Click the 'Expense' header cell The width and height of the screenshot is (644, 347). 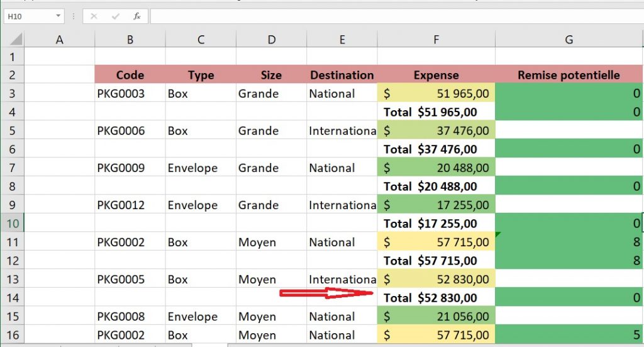[x=436, y=75]
